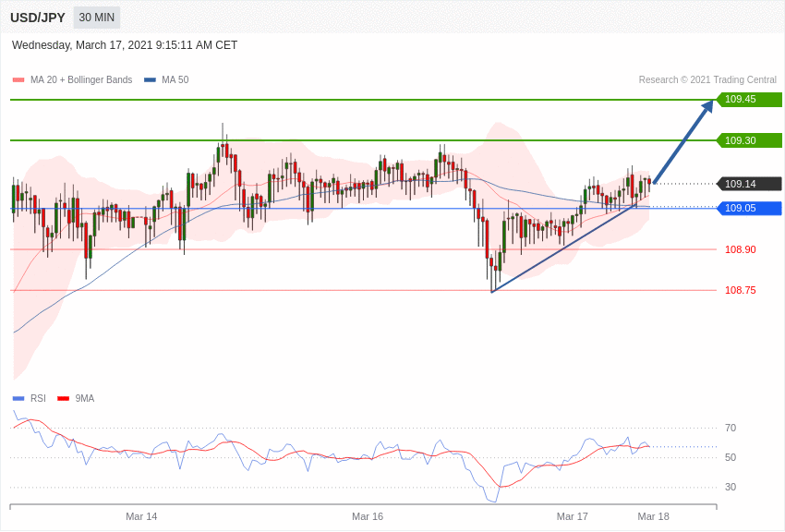Click the Mar 16 date axis label
Image resolution: width=785 pixels, height=532 pixels.
(368, 516)
